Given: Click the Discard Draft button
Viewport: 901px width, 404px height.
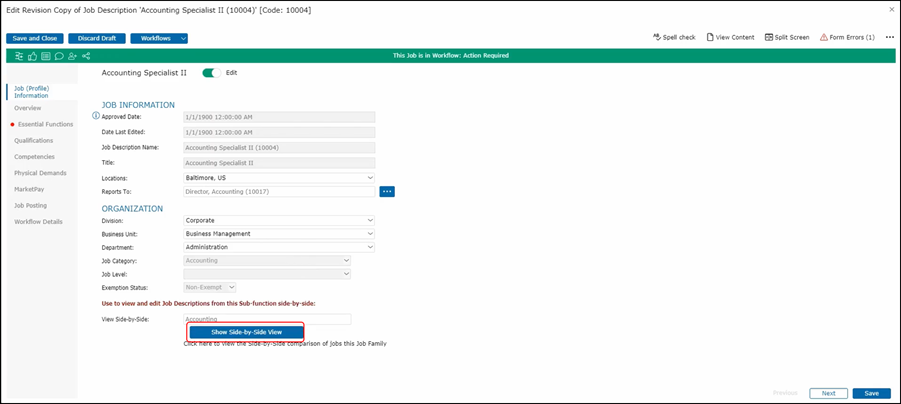Looking at the screenshot, I should click(97, 38).
